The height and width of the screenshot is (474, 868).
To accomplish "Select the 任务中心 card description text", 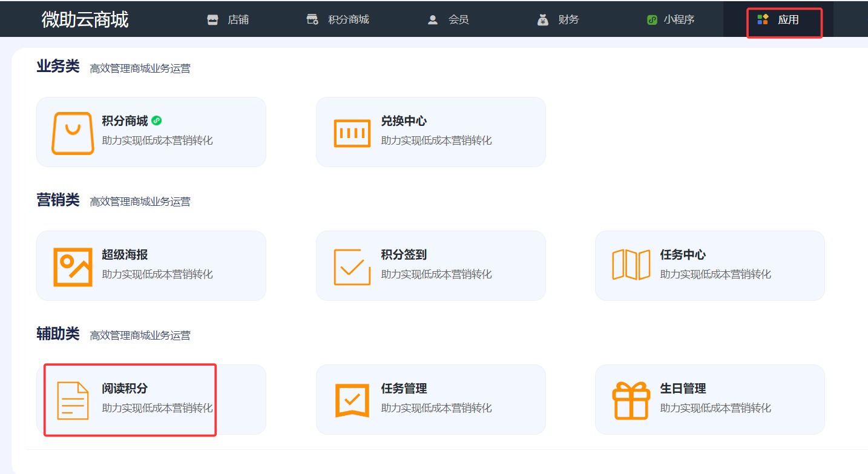I will [x=715, y=274].
